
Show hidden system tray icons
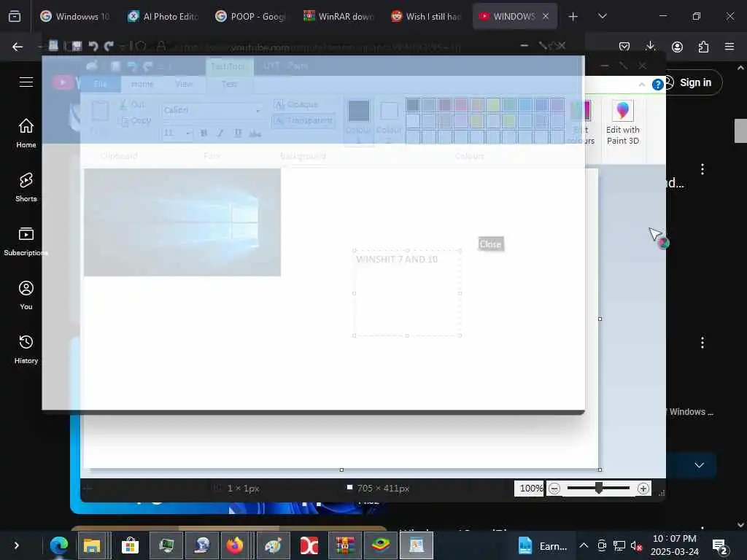(x=584, y=545)
